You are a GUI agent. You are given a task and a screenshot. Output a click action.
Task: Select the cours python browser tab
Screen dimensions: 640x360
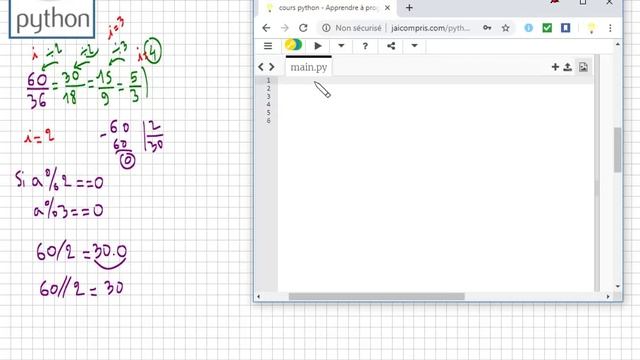pos(328,8)
